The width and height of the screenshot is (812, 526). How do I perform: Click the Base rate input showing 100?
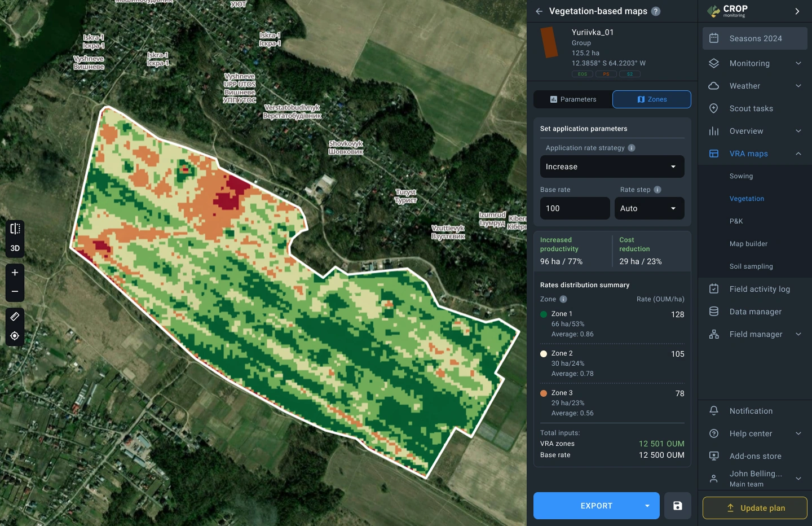pos(575,208)
